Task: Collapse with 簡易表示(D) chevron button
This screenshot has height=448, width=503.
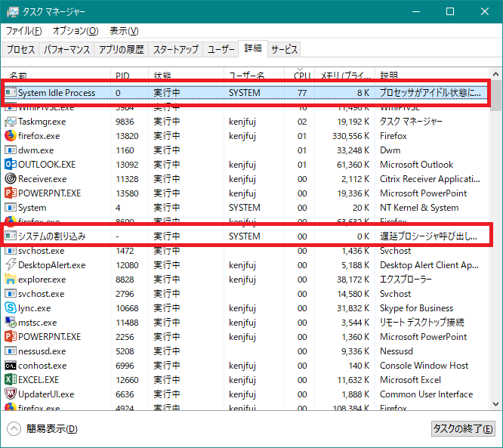Action: point(14,429)
